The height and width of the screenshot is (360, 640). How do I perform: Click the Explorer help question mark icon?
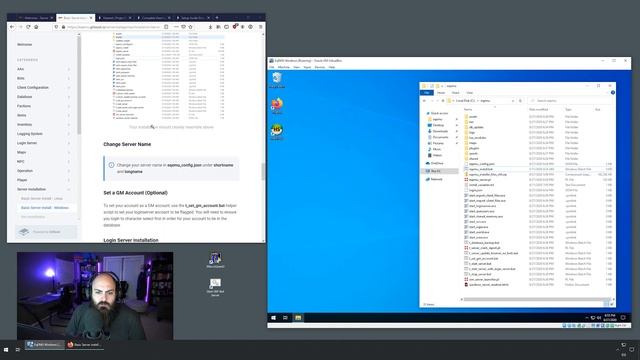pyautogui.click(x=613, y=93)
